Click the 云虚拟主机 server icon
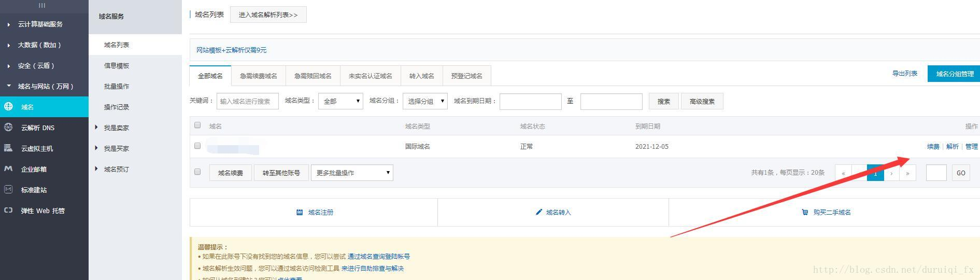Image resolution: width=980 pixels, height=280 pixels. [x=8, y=148]
